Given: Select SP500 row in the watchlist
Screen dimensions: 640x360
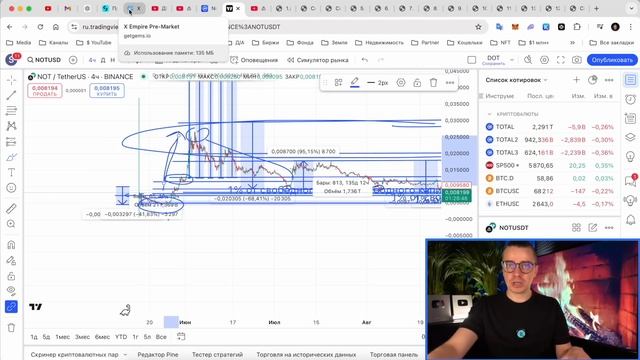Looking at the screenshot, I should 549,165.
